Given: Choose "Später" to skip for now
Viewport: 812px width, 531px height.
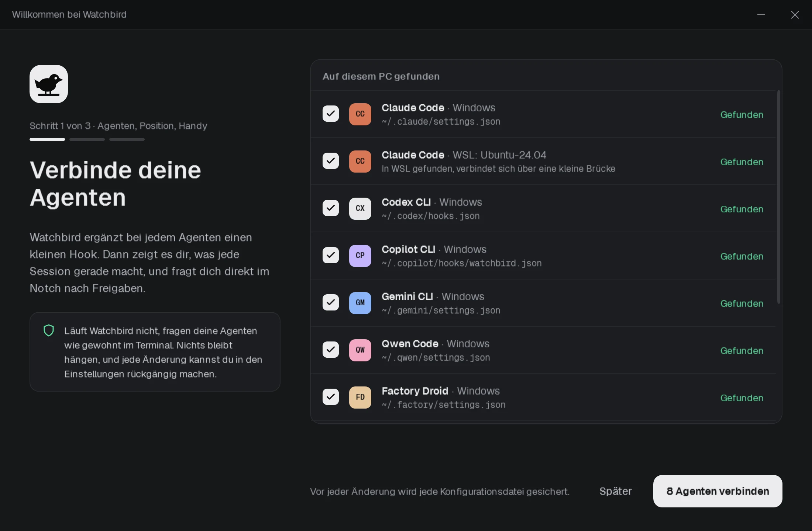Looking at the screenshot, I should [616, 491].
